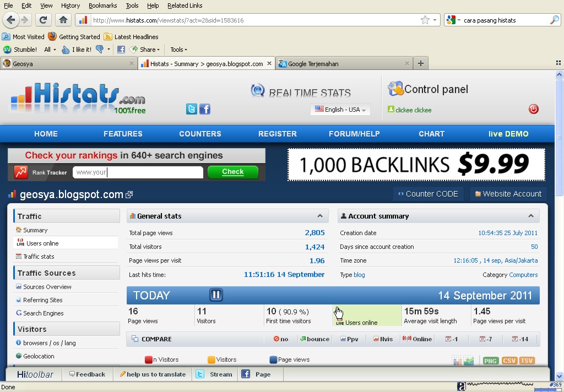564x392 pixels.
Task: Open Histats Facebook icon near logo
Action: 205,109
